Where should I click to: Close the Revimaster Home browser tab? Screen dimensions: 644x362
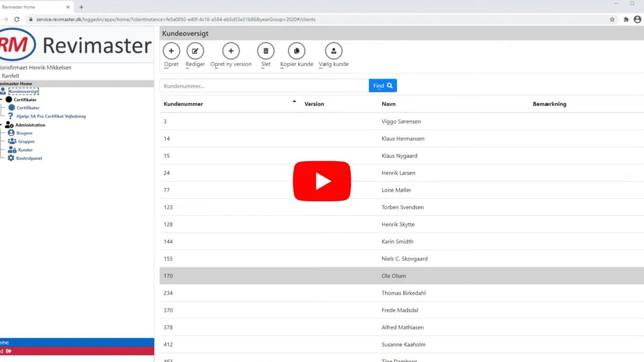tap(68, 7)
